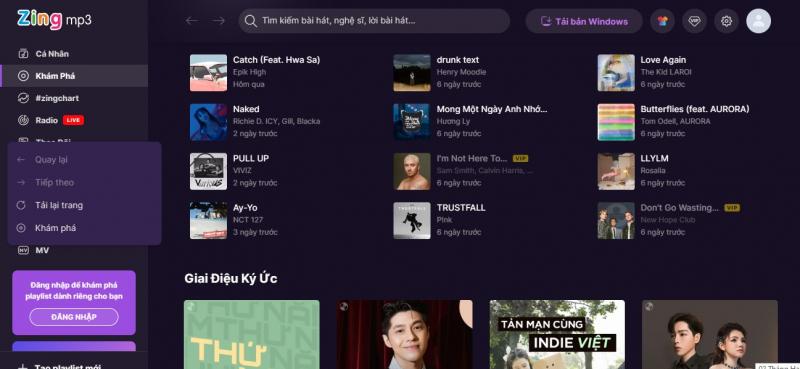
Task: Click the MV icon in sidebar
Action: coord(23,251)
